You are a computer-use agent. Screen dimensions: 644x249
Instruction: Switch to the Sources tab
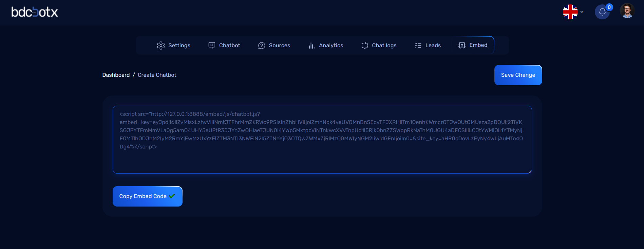coord(274,46)
